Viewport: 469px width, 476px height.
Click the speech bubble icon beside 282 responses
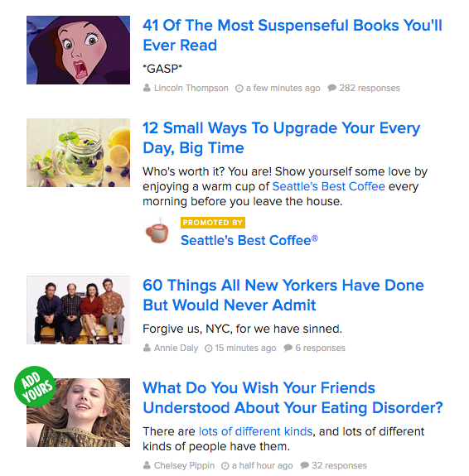pos(331,88)
